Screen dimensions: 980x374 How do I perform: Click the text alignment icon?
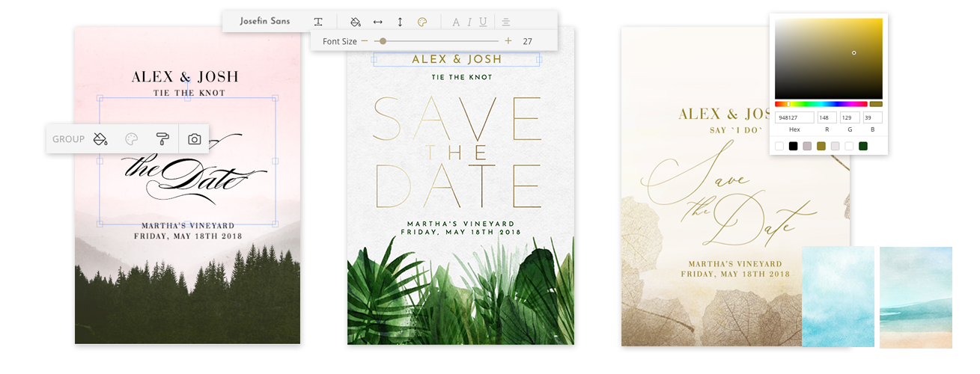pos(505,22)
